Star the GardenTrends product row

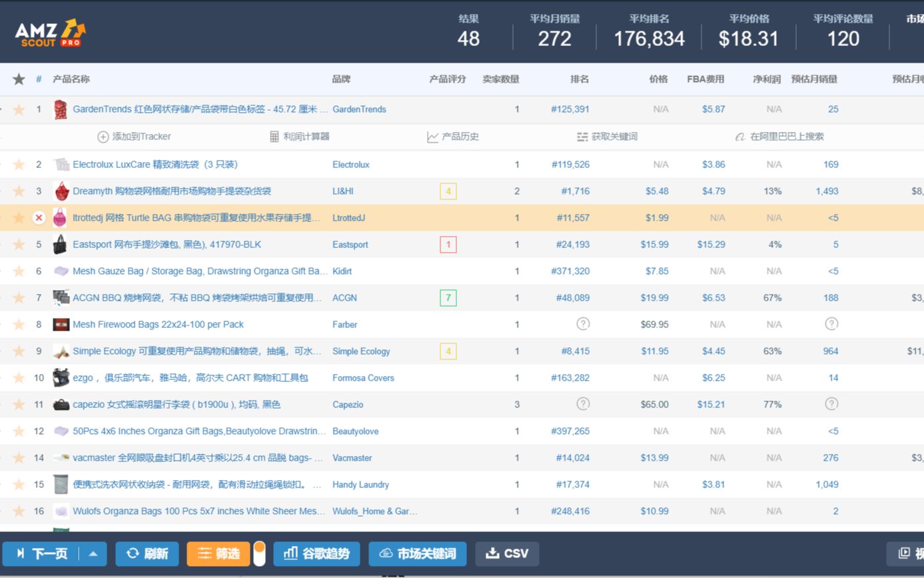click(19, 109)
